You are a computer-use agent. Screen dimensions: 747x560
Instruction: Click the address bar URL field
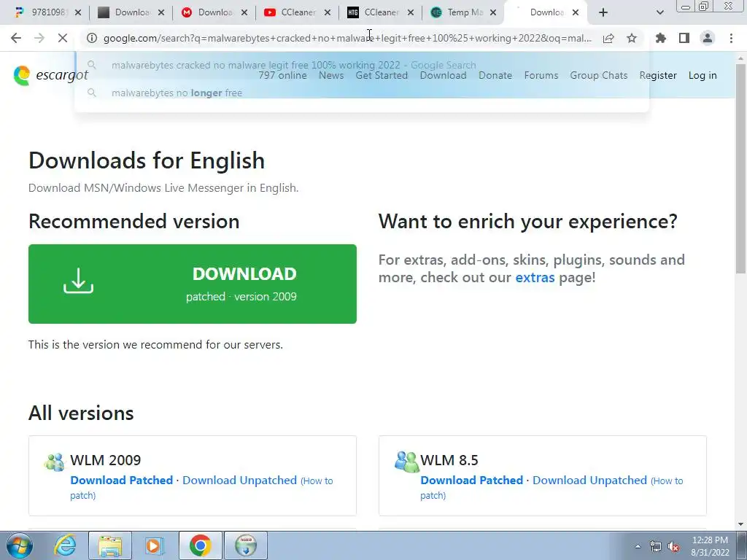pyautogui.click(x=347, y=38)
